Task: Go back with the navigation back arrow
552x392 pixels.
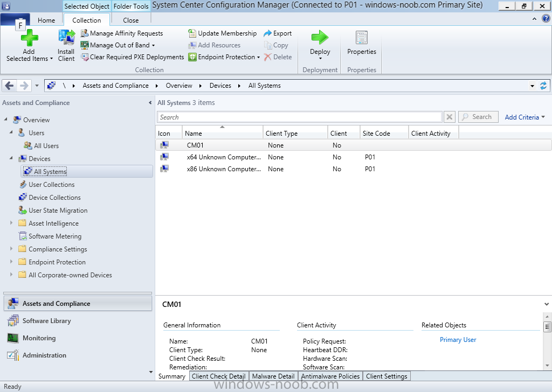Action: coord(10,86)
